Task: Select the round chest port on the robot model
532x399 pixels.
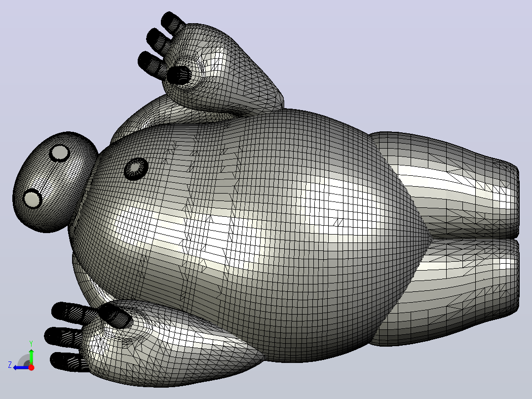Action: 136,169
